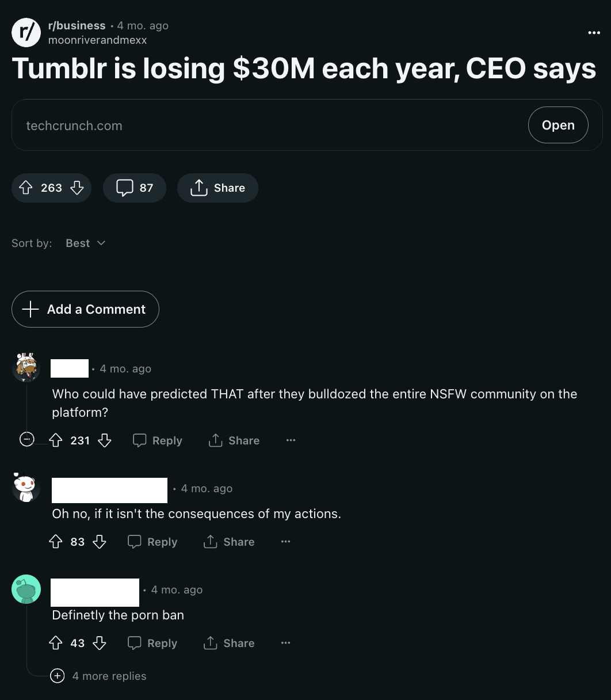The image size is (611, 700).
Task: Share the 'consequences of my actions' comment
Action: pyautogui.click(x=229, y=542)
